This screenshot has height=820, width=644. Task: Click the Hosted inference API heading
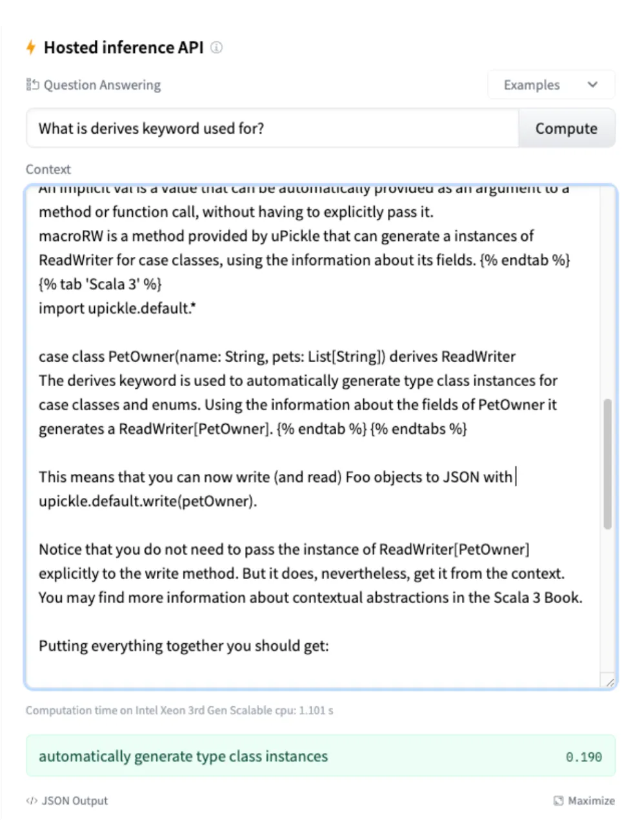[123, 47]
